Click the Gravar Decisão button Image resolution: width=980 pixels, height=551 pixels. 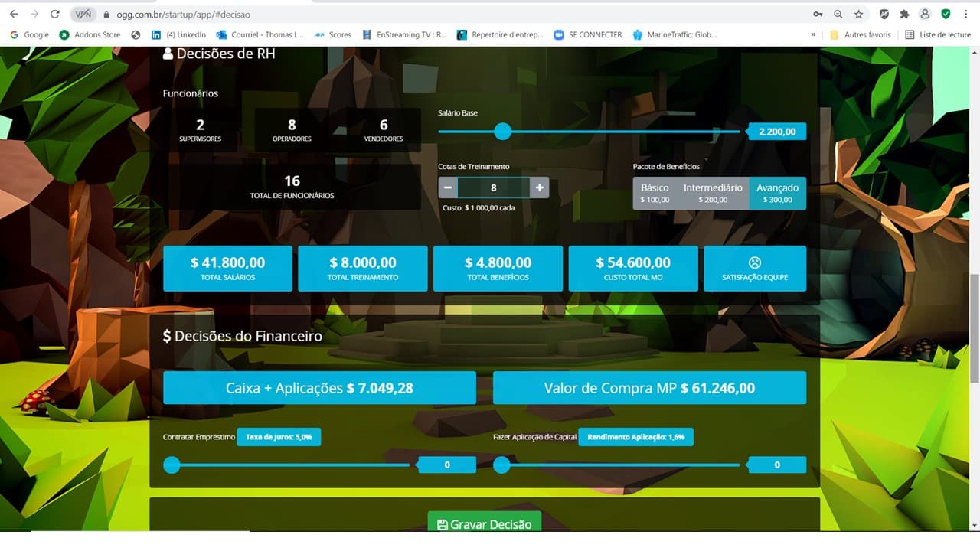pos(484,523)
